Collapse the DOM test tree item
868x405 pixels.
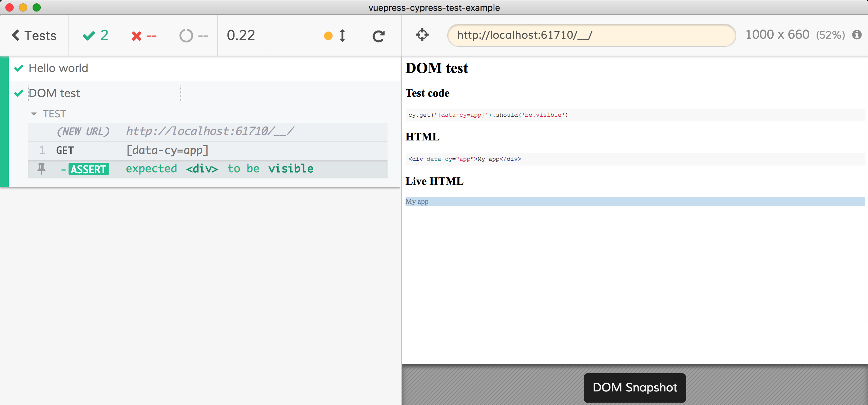54,93
